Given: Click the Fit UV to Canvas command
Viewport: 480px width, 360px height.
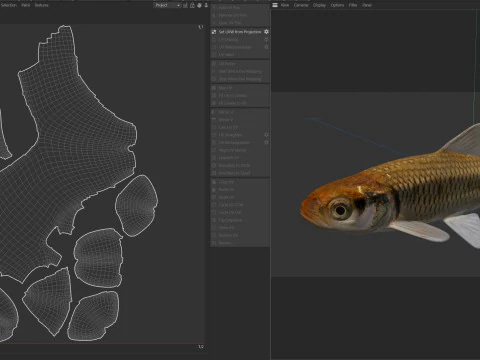Looking at the screenshot, I should pos(233,96).
